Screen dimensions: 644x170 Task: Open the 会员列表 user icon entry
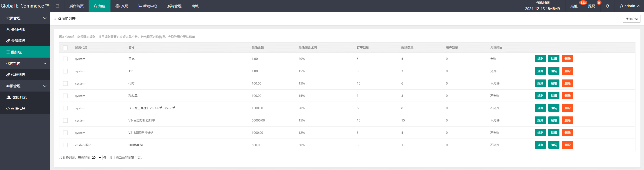coord(8,29)
